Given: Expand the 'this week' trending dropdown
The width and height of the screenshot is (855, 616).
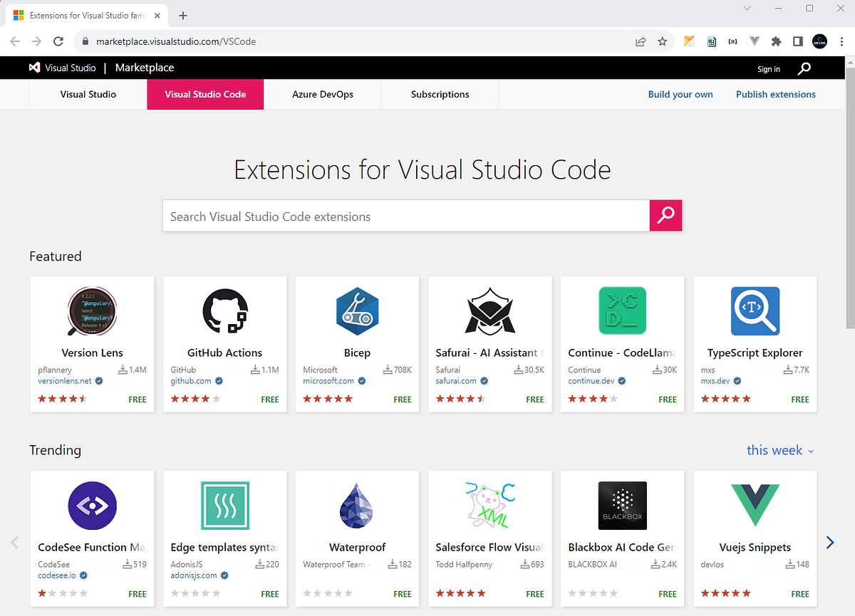Looking at the screenshot, I should click(x=780, y=450).
